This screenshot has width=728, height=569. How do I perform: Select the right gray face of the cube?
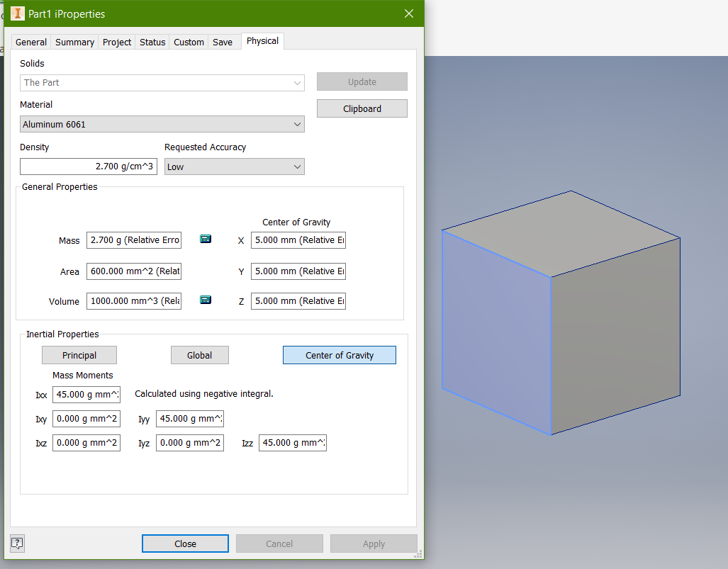pos(615,336)
